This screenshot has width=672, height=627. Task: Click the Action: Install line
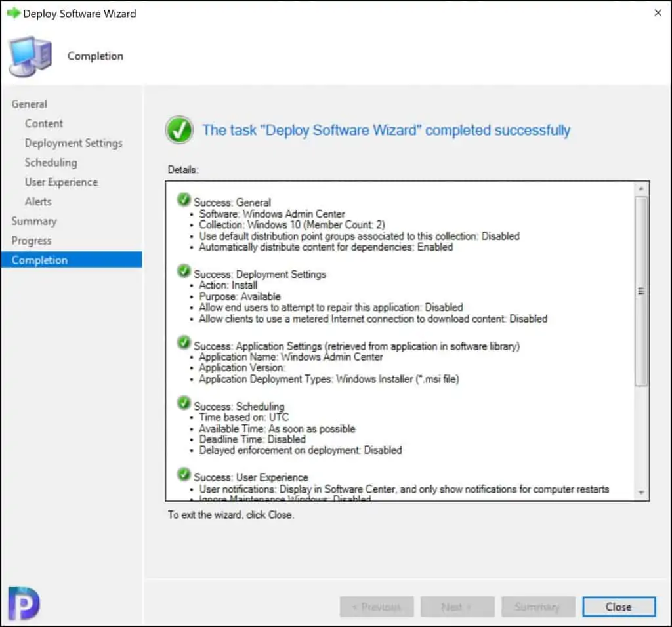coord(228,285)
